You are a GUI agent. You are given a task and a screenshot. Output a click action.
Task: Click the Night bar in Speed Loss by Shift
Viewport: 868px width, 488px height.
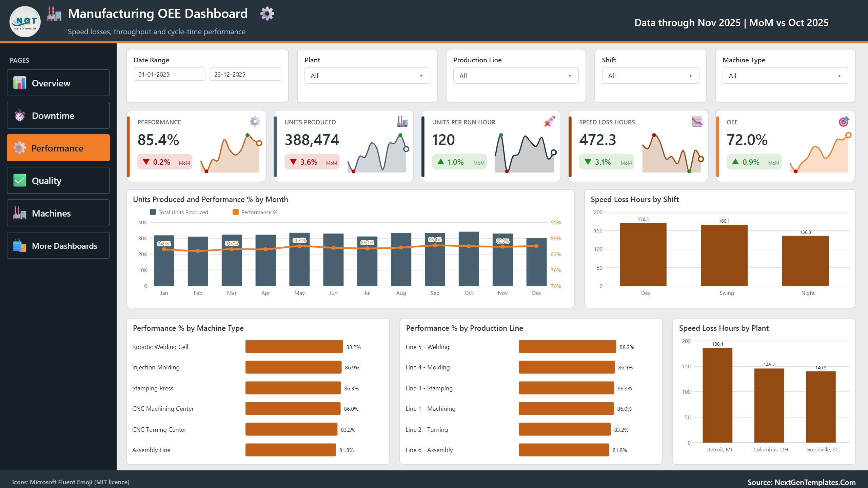(805, 261)
